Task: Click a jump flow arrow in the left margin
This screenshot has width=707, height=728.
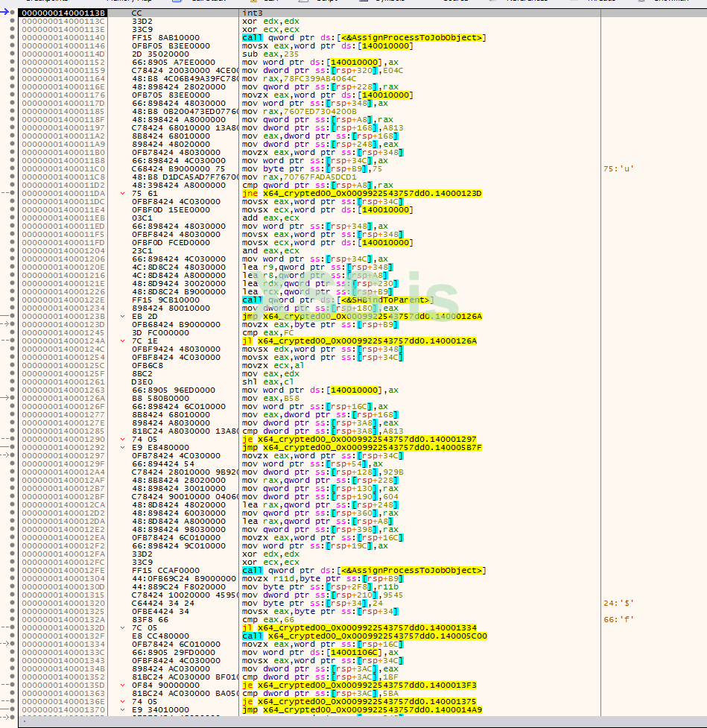Action: 4,324
